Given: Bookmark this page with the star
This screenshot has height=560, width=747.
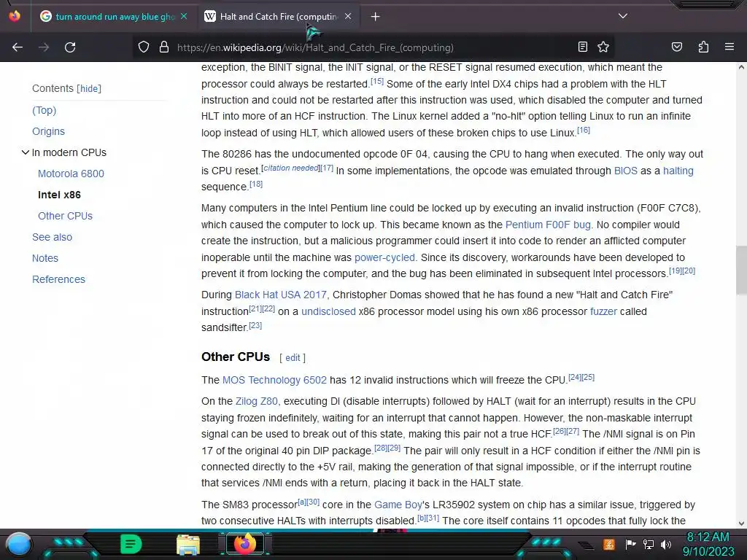Looking at the screenshot, I should coord(603,47).
